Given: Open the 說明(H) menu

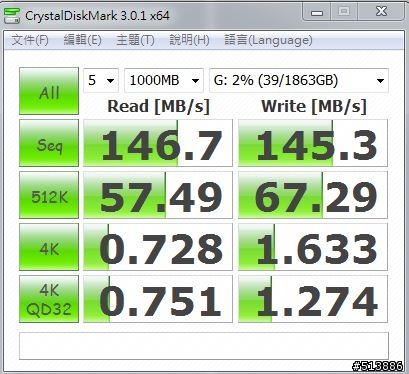Looking at the screenshot, I should 189,40.
